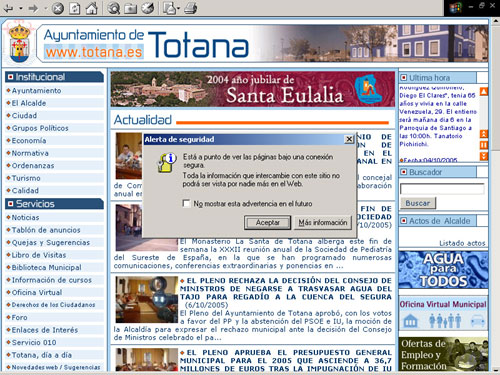Click the padlock info icon in the alert
Screen dimensions: 500x375
pos(166,162)
